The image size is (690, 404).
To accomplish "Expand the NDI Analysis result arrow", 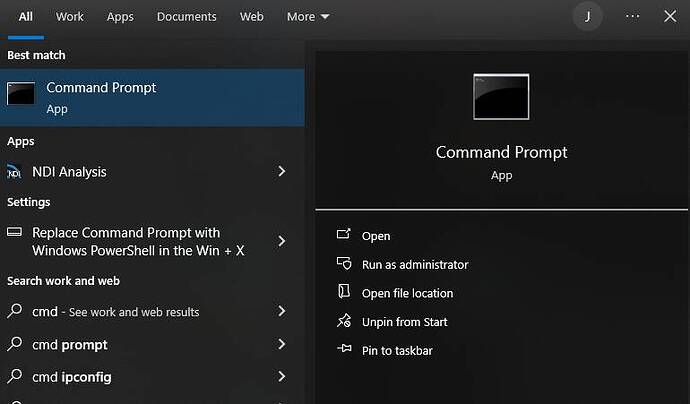I will pos(282,172).
